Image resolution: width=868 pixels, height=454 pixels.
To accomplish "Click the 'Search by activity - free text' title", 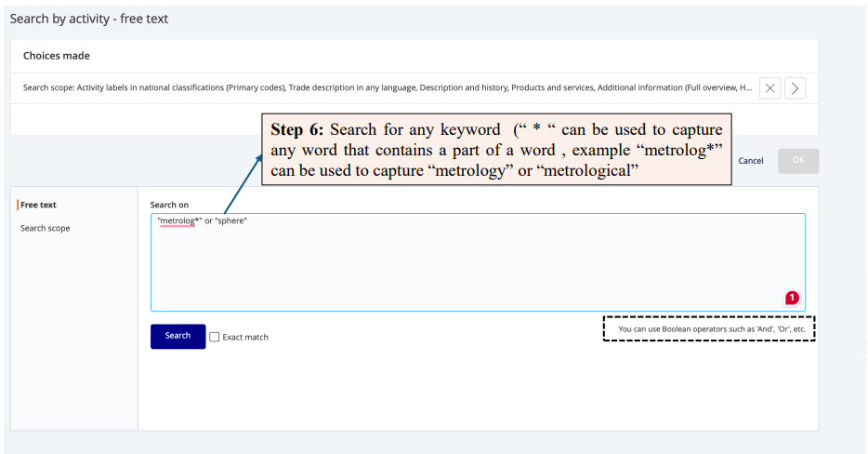I will [x=89, y=19].
